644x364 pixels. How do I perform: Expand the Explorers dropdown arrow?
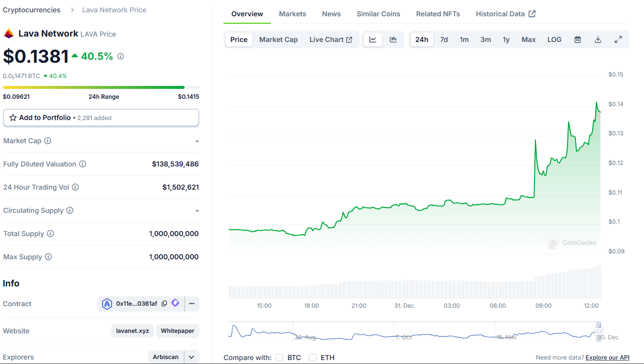pyautogui.click(x=191, y=357)
